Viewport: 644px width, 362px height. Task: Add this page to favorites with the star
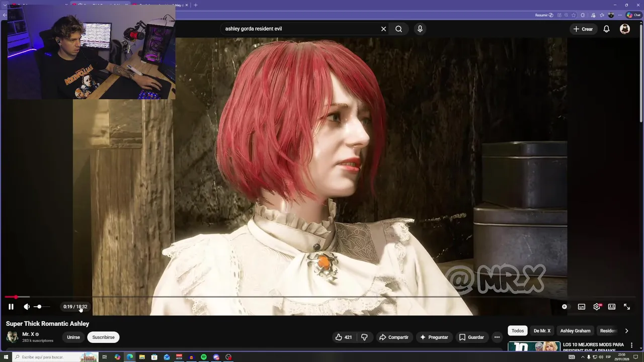coord(575,15)
